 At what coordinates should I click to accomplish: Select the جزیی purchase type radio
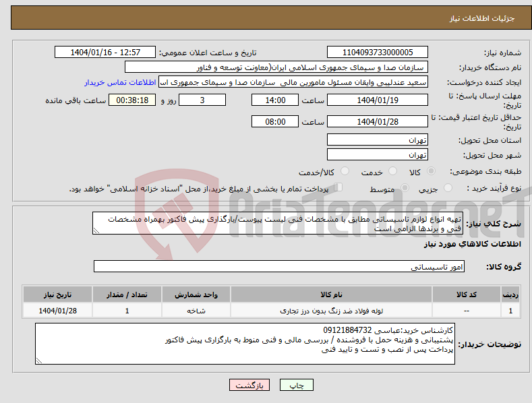pyautogui.click(x=448, y=187)
